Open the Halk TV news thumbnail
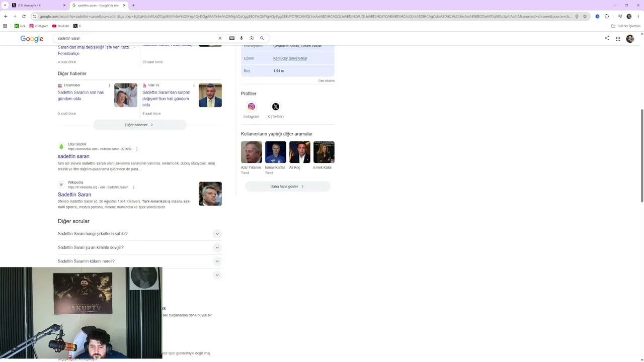Viewport: 644px width, 362px height. [x=210, y=95]
